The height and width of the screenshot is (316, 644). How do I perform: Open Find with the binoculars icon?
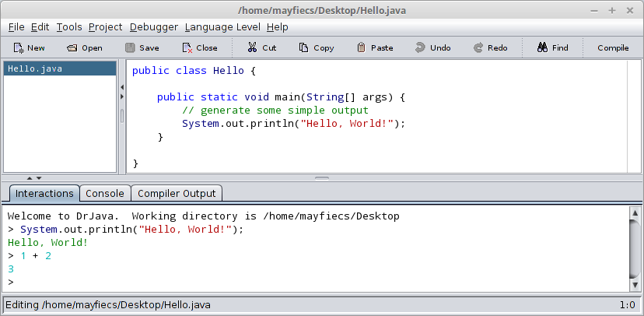[552, 48]
